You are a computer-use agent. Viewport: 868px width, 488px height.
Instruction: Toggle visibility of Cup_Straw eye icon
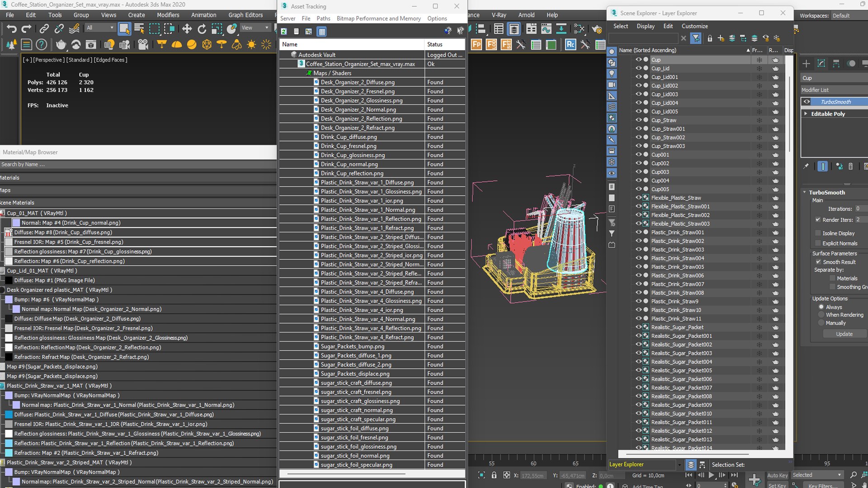pyautogui.click(x=639, y=120)
